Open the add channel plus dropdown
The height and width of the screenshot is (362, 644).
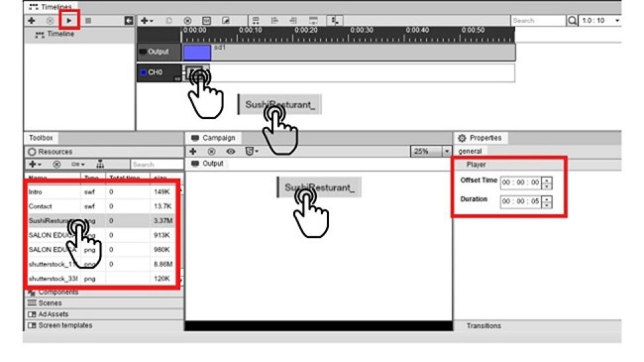tap(147, 20)
